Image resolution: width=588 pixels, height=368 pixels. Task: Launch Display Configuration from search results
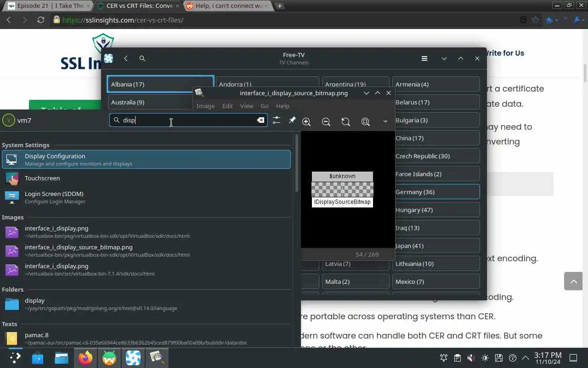click(x=147, y=160)
